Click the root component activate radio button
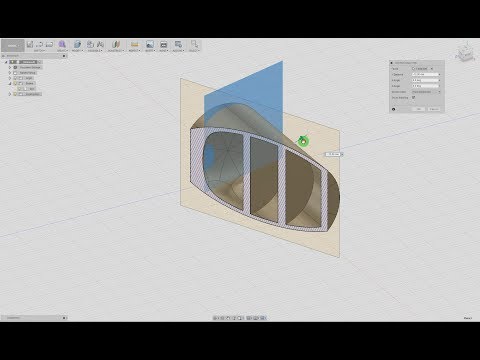 tap(40, 62)
